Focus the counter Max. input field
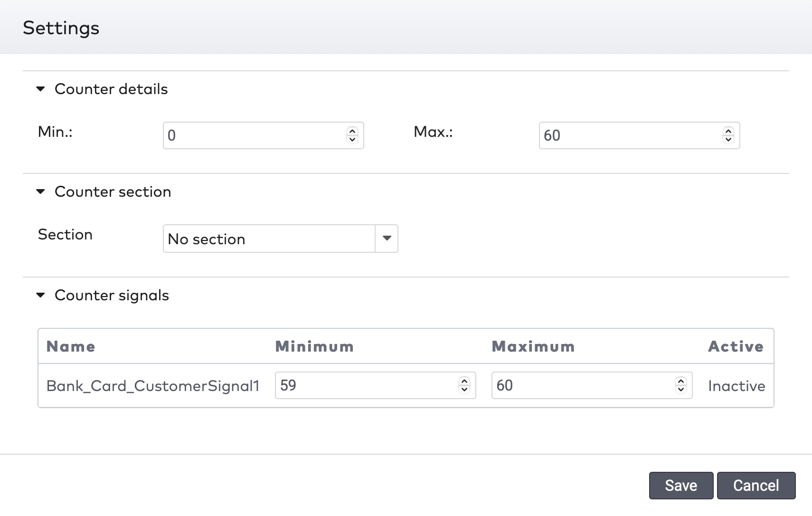Image resolution: width=812 pixels, height=516 pixels. pyautogui.click(x=629, y=135)
